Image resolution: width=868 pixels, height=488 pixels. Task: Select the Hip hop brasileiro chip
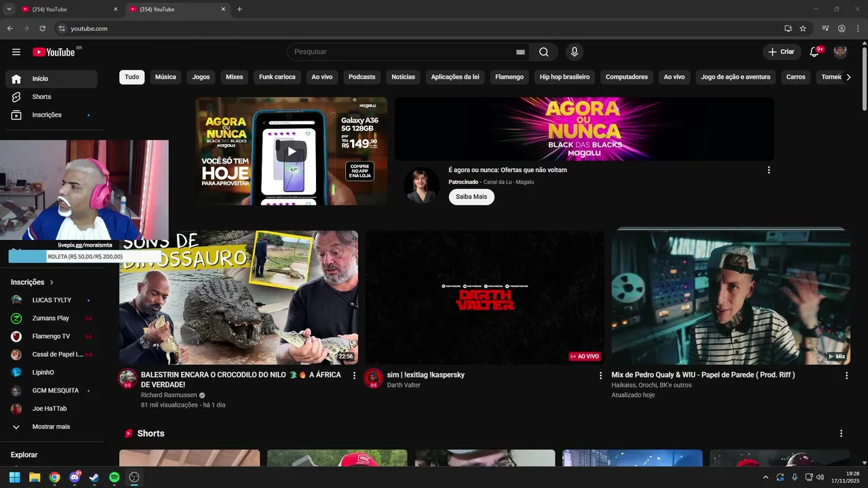pos(565,77)
